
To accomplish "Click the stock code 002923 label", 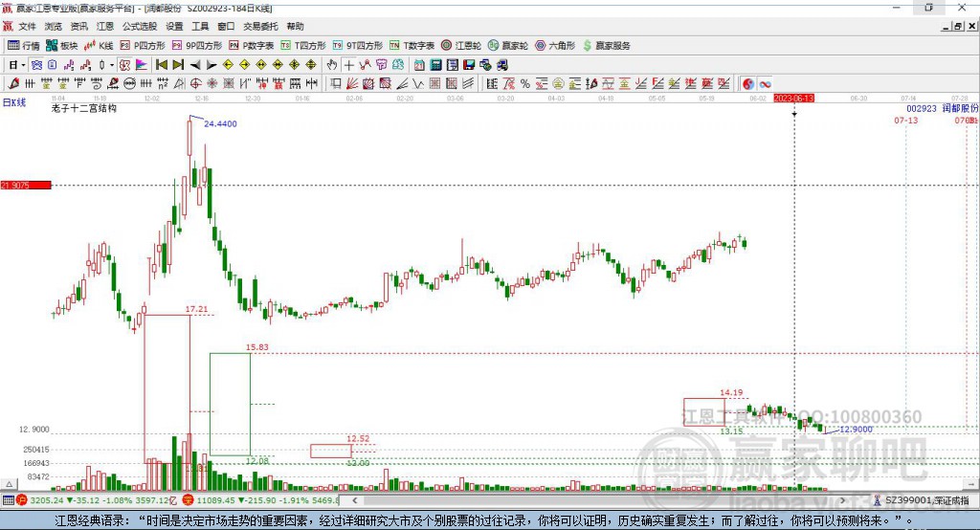I will pos(922,108).
